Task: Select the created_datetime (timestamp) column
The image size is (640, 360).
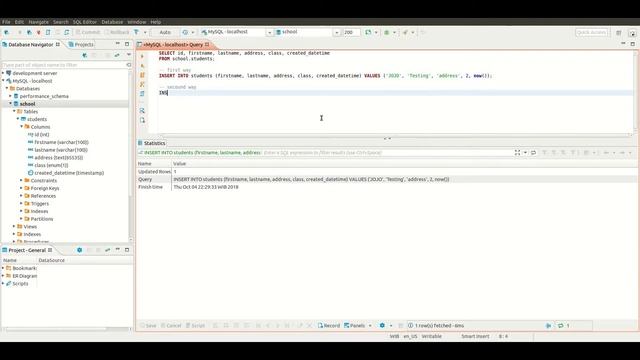Action: 69,173
